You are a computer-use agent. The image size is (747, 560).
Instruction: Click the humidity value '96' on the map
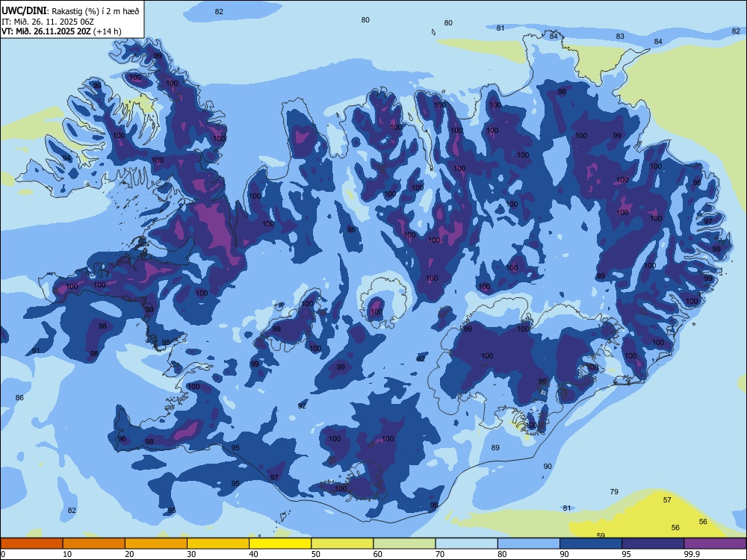(x=122, y=438)
